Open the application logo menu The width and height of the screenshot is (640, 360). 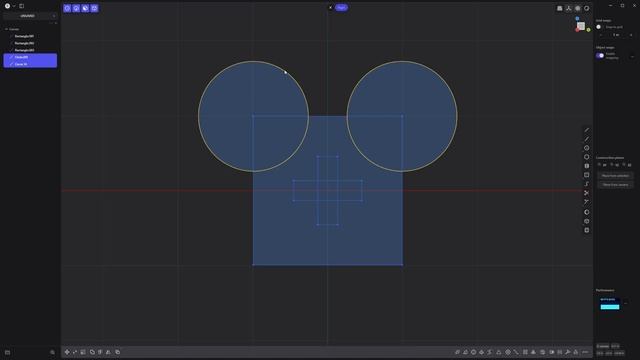coord(7,6)
